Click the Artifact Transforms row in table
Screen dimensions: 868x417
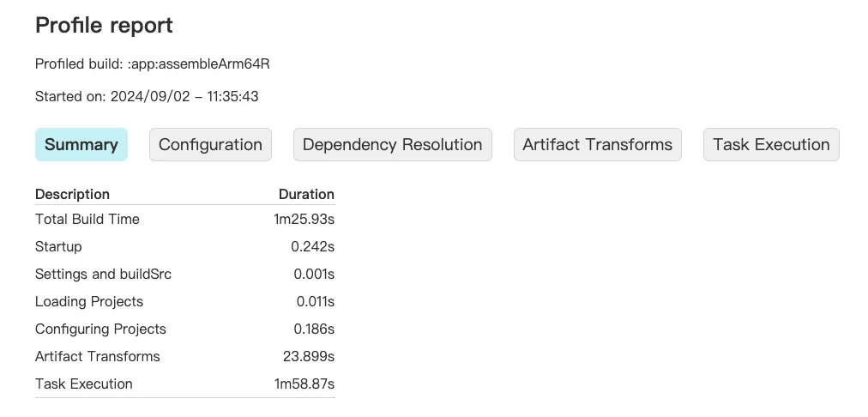point(185,357)
